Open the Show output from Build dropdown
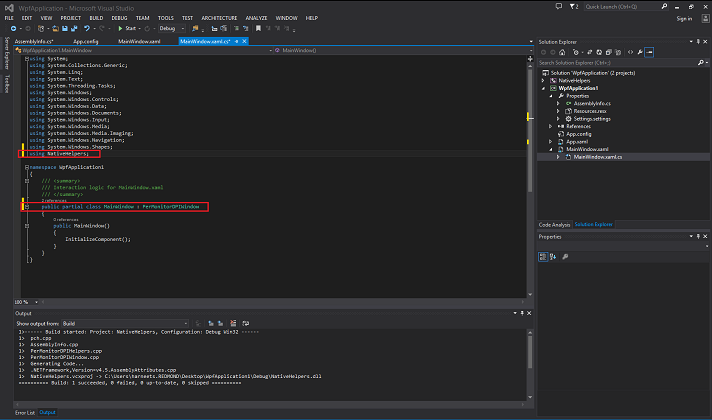The height and width of the screenshot is (420, 712). click(125, 323)
